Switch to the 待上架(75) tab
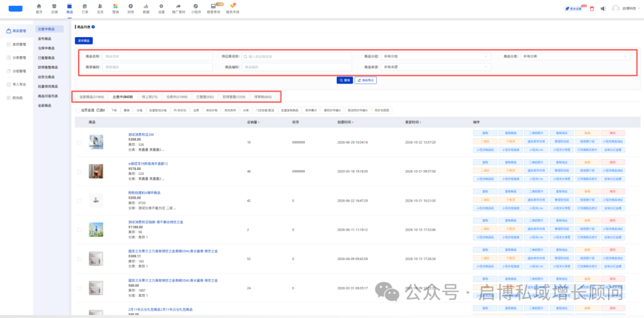Screen dimensions: 644x318 (150, 97)
